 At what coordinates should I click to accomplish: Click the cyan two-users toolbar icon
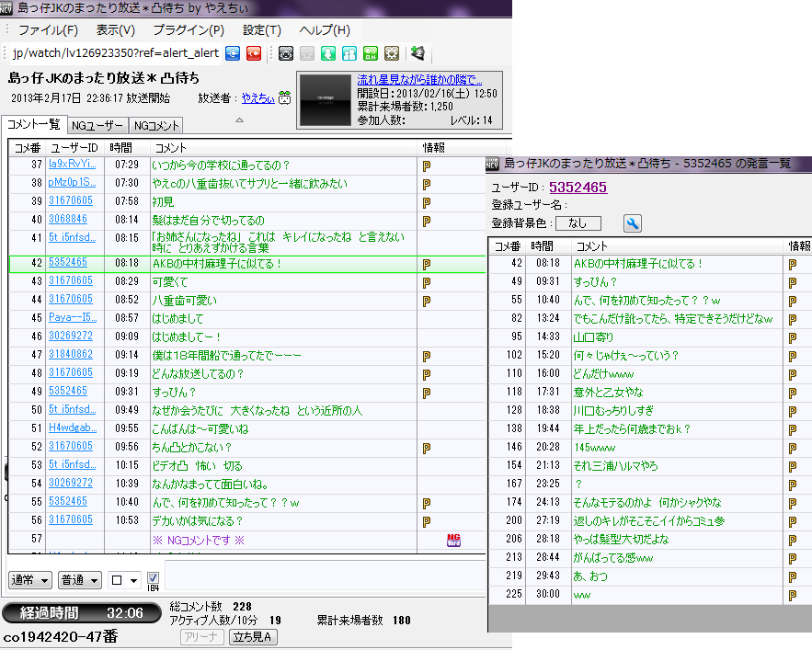pyautogui.click(x=349, y=52)
